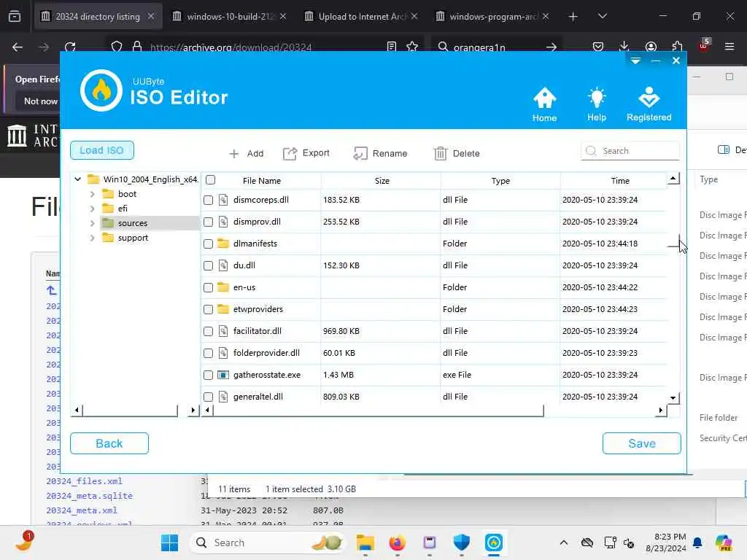Open the 20324_files.xml link
The width and height of the screenshot is (747, 560).
pyautogui.click(x=85, y=481)
